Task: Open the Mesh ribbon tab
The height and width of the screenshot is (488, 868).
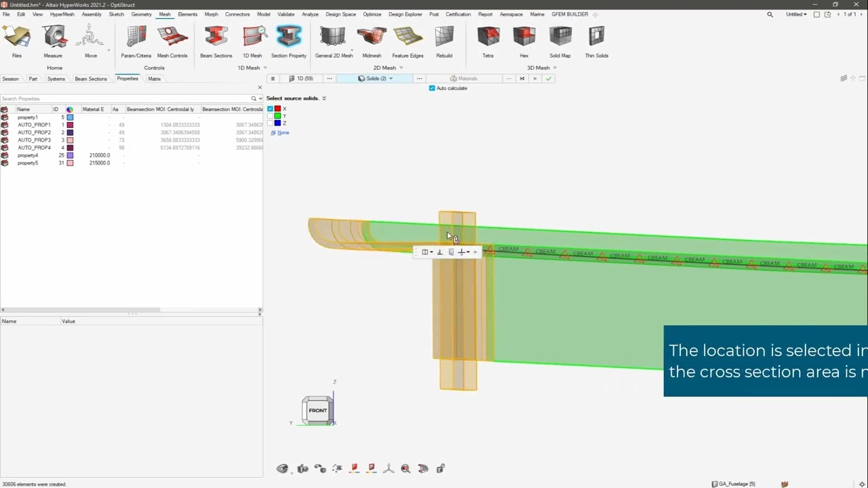Action: [165, 14]
